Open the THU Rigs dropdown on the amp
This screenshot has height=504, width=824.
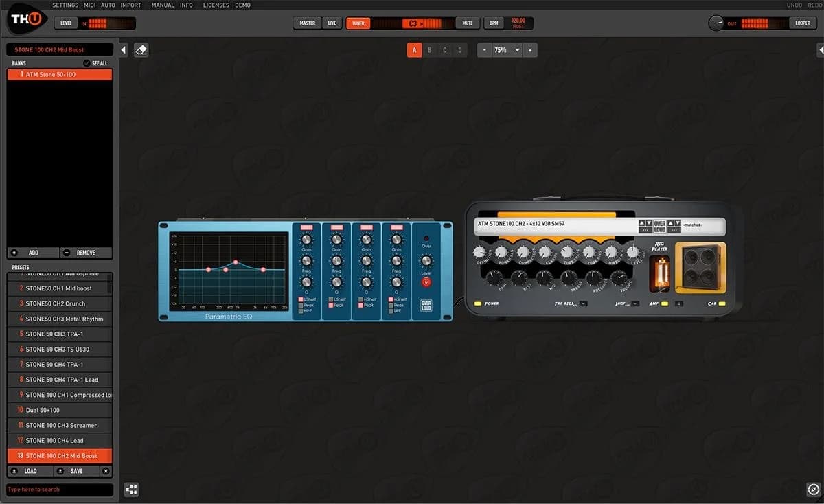583,303
